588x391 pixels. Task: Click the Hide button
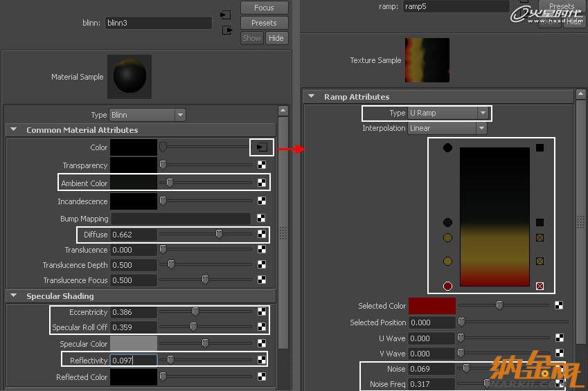click(276, 38)
